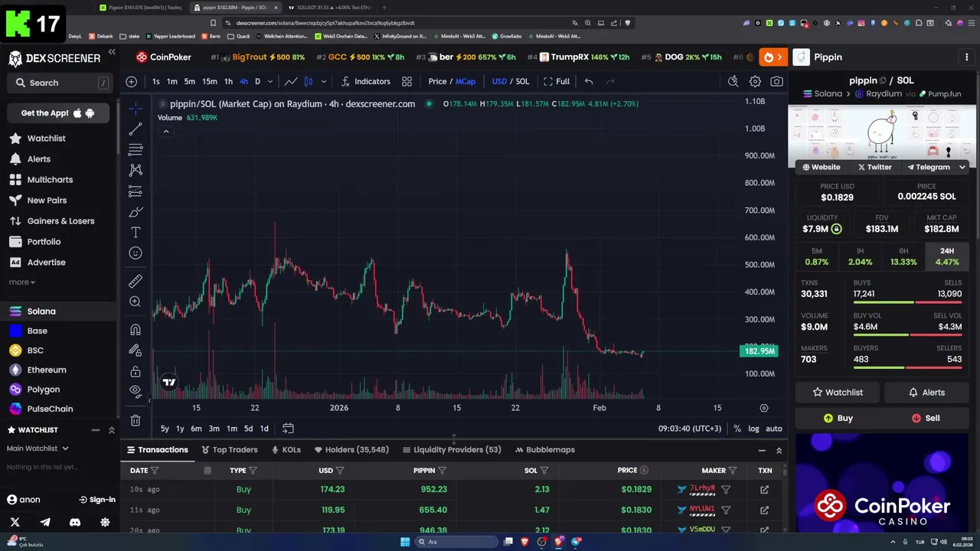Open the go-to-date calendar
This screenshot has height=551, width=980.
(288, 429)
